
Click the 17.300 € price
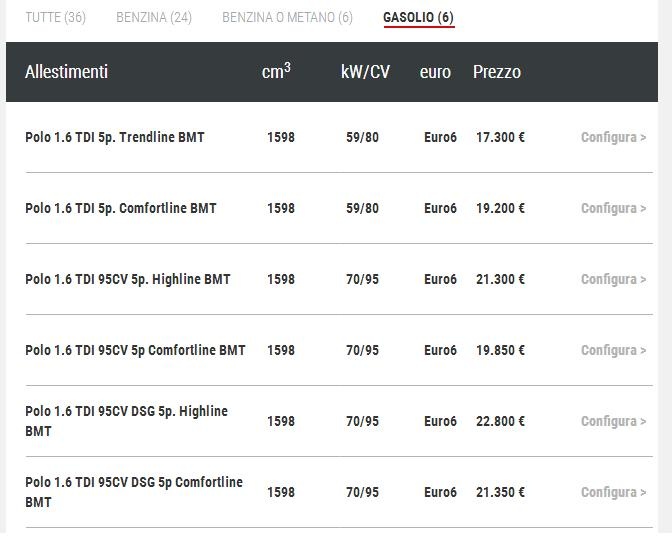point(501,137)
